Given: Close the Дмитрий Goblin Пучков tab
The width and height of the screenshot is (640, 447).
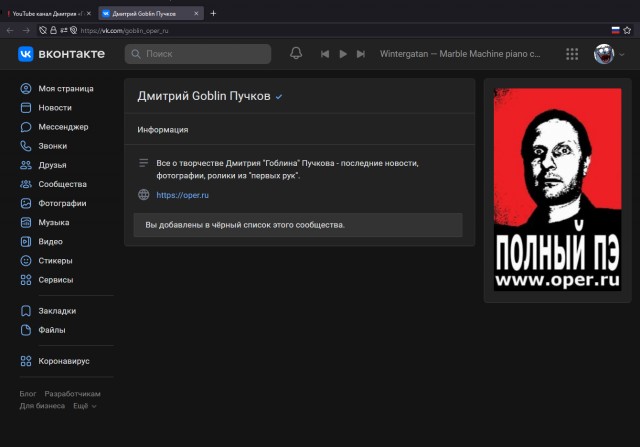Looking at the screenshot, I should click(x=196, y=13).
